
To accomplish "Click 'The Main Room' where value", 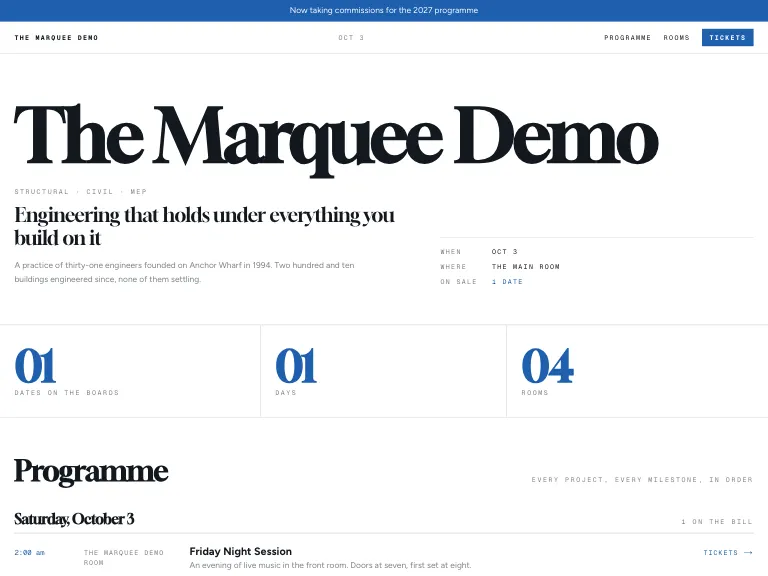I will (x=526, y=266).
